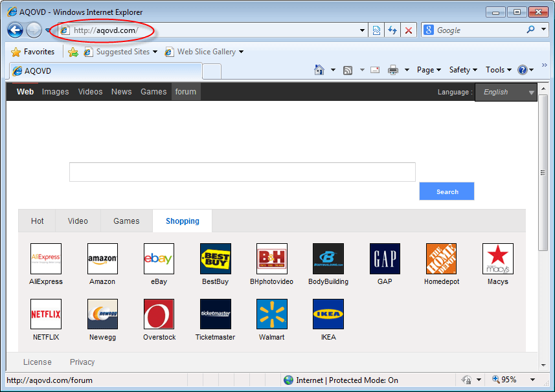The image size is (555, 392).
Task: Open the AliExpress shopping tile
Action: click(46, 259)
